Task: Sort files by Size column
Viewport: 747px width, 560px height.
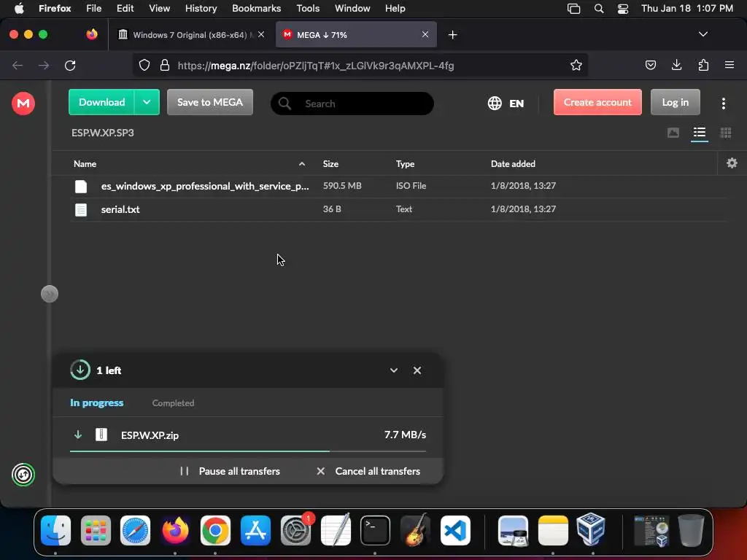Action: (330, 164)
